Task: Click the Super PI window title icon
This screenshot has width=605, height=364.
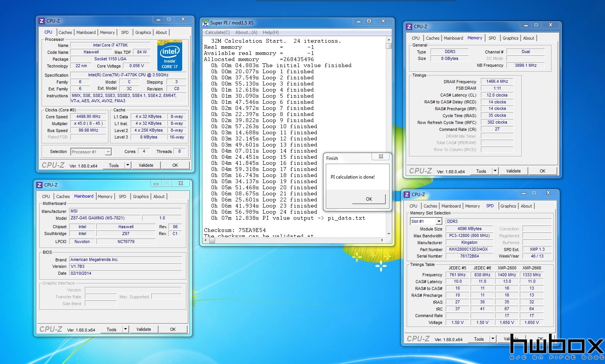Action: click(x=205, y=23)
